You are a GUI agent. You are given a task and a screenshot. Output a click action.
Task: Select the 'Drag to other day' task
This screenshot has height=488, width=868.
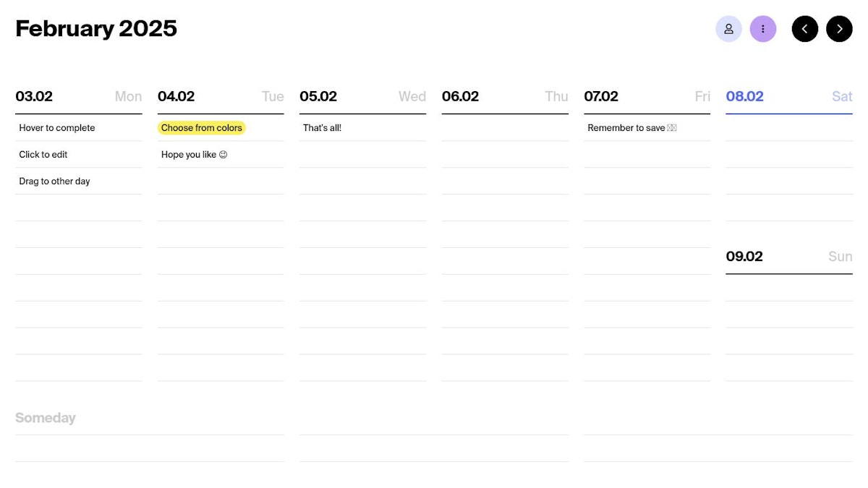pyautogui.click(x=55, y=181)
